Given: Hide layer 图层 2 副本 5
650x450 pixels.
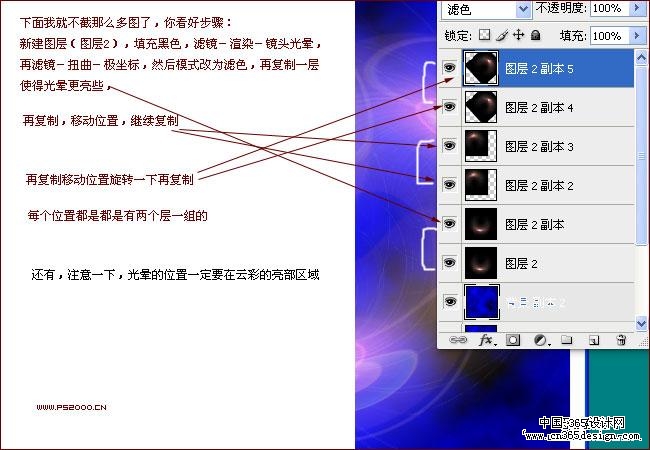Looking at the screenshot, I should pos(449,68).
